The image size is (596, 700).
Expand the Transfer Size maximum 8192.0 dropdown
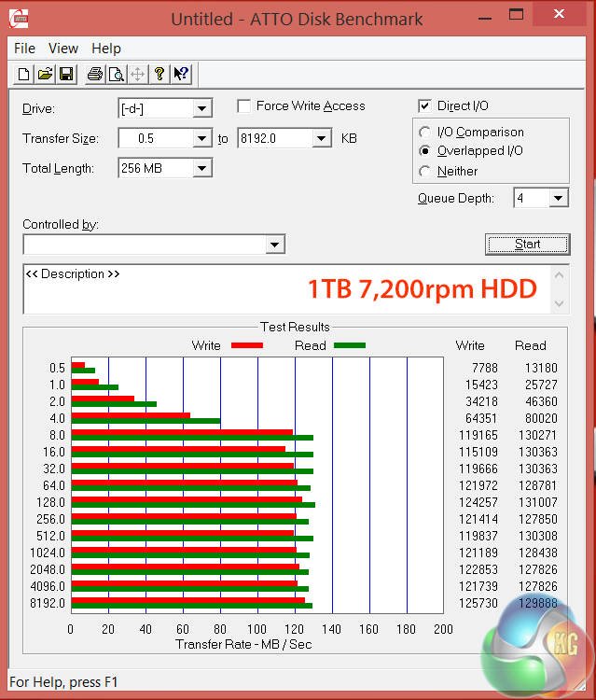[321, 138]
